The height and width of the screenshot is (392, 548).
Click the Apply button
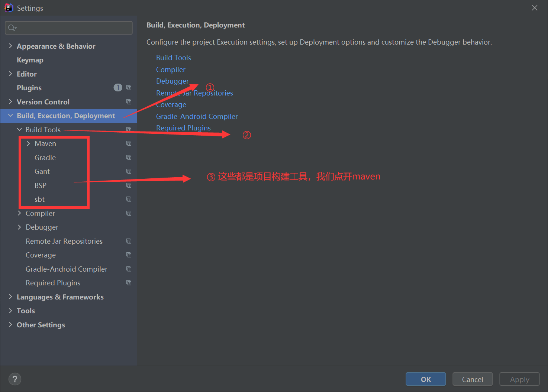(x=519, y=379)
